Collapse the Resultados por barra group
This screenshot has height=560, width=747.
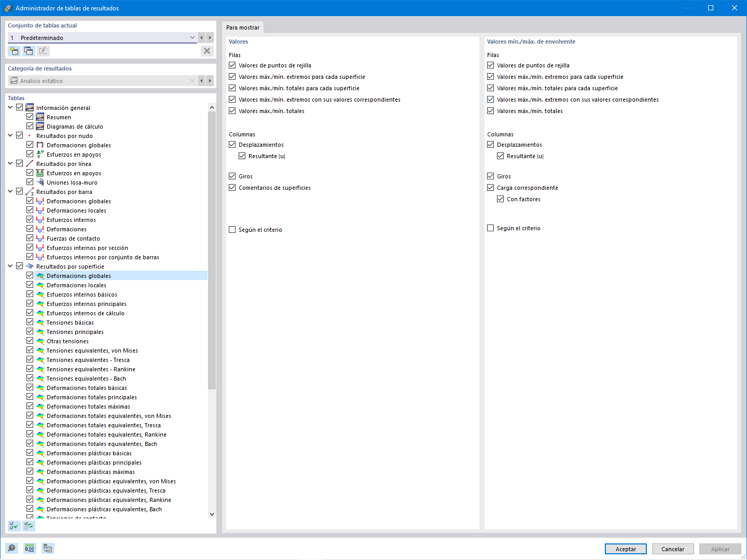[10, 192]
